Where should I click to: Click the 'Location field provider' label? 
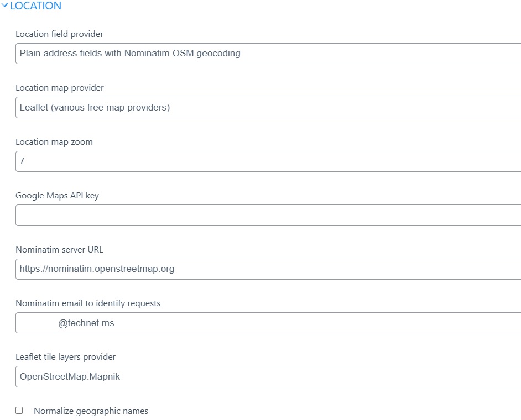tap(59, 34)
